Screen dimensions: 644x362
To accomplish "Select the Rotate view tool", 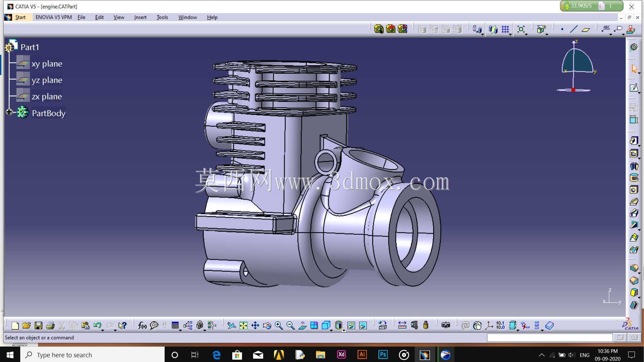I will (x=267, y=325).
